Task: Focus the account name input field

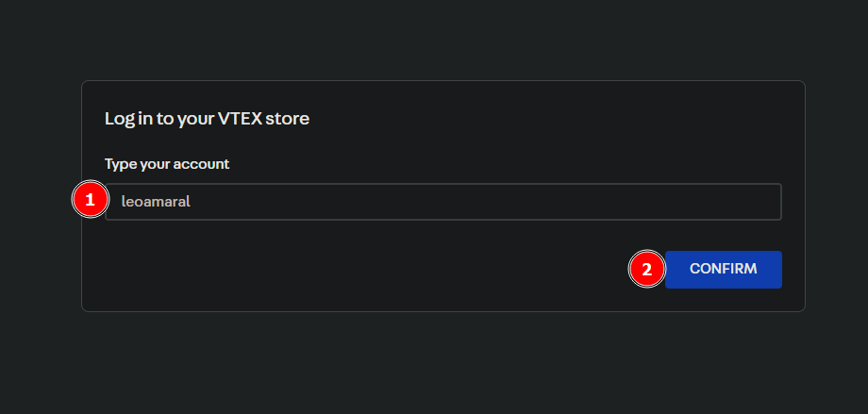Action: 443,202
